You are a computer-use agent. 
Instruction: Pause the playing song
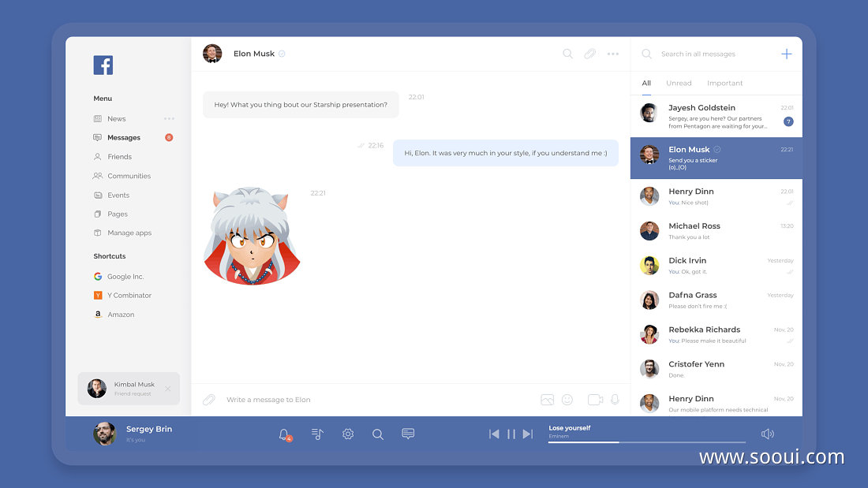pyautogui.click(x=511, y=434)
